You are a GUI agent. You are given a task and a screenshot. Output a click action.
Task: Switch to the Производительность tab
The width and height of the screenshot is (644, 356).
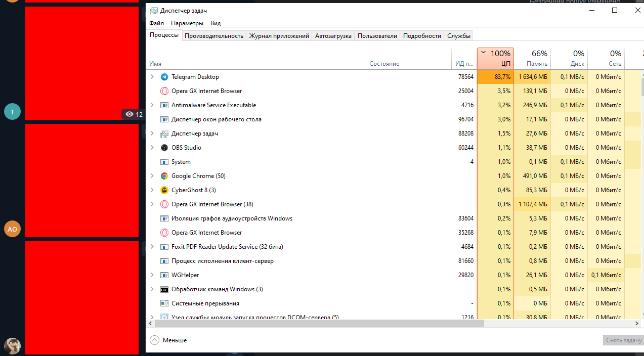click(x=214, y=36)
